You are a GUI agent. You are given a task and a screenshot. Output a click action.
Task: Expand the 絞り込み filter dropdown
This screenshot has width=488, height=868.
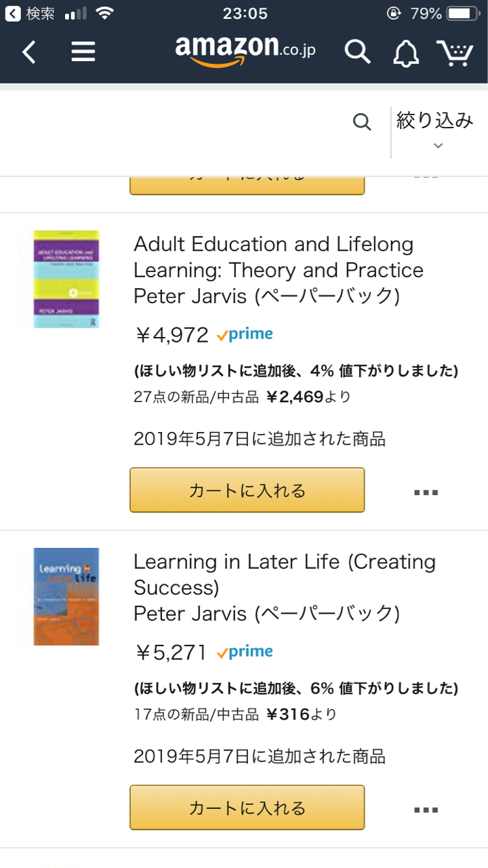[x=434, y=131]
